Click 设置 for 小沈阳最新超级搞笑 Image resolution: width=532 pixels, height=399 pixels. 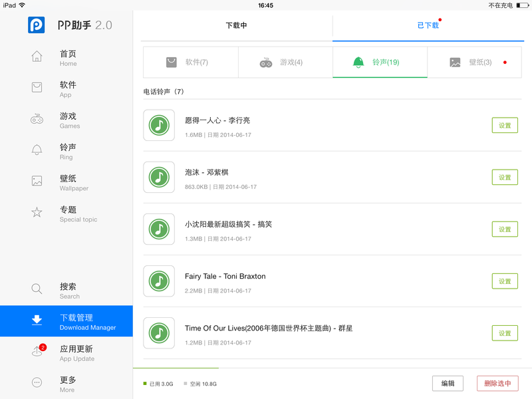505,229
